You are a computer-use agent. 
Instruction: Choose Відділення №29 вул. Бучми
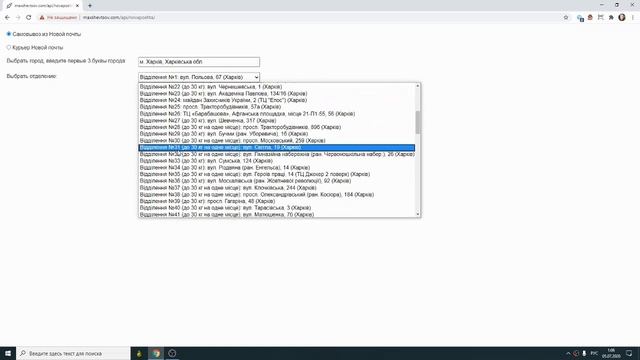click(x=277, y=134)
